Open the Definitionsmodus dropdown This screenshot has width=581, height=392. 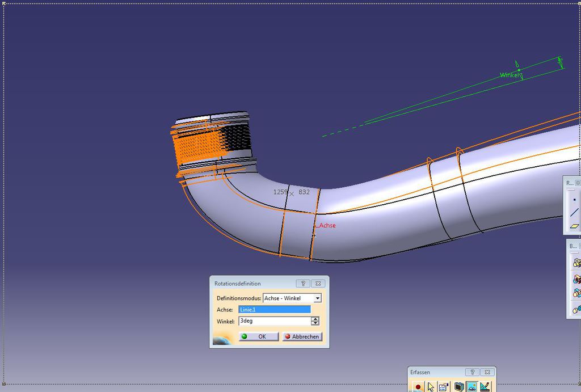tap(317, 298)
